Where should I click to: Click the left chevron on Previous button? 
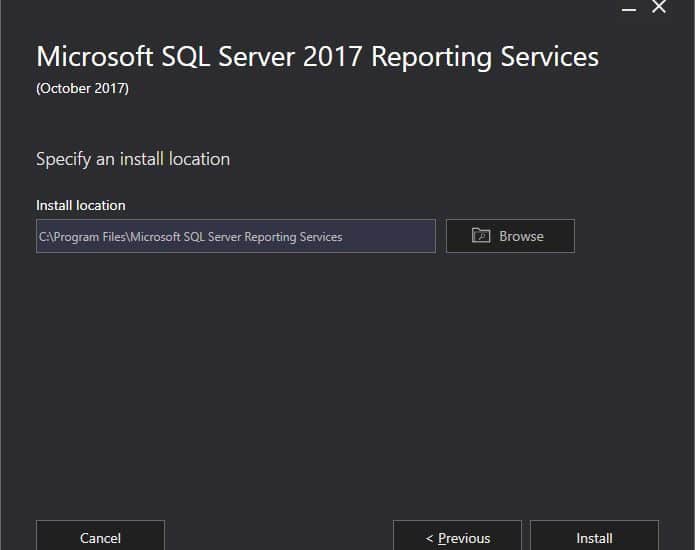tap(429, 538)
